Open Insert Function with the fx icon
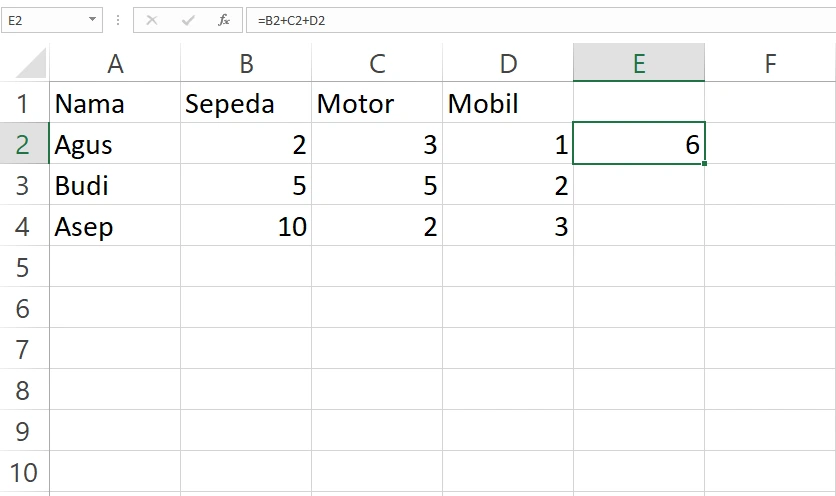Screen dimensions: 836x496 click(224, 20)
